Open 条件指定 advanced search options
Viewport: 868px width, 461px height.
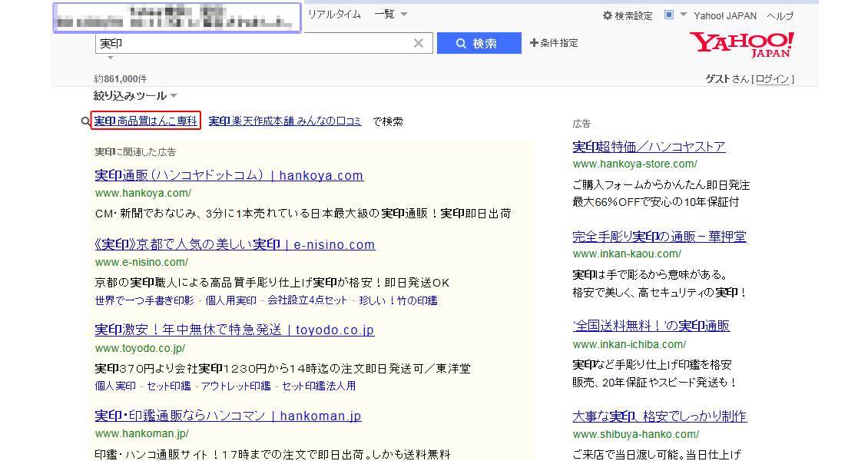(x=554, y=42)
